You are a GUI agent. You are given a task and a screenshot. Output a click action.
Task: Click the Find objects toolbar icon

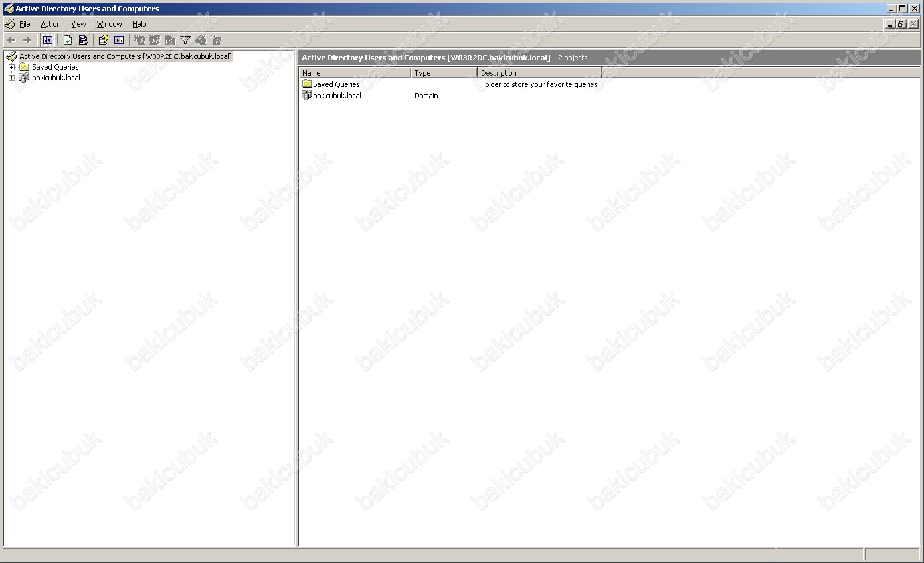201,40
